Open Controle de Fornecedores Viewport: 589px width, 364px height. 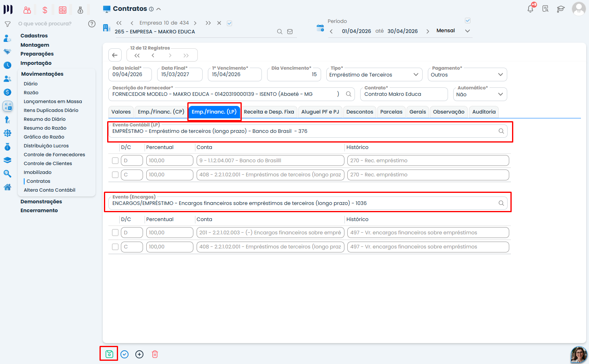click(x=54, y=155)
